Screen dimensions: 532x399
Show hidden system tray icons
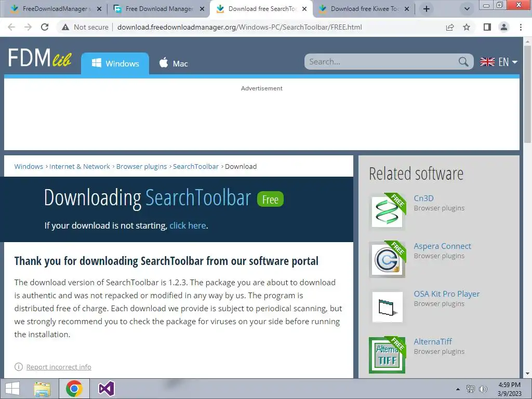(458, 389)
